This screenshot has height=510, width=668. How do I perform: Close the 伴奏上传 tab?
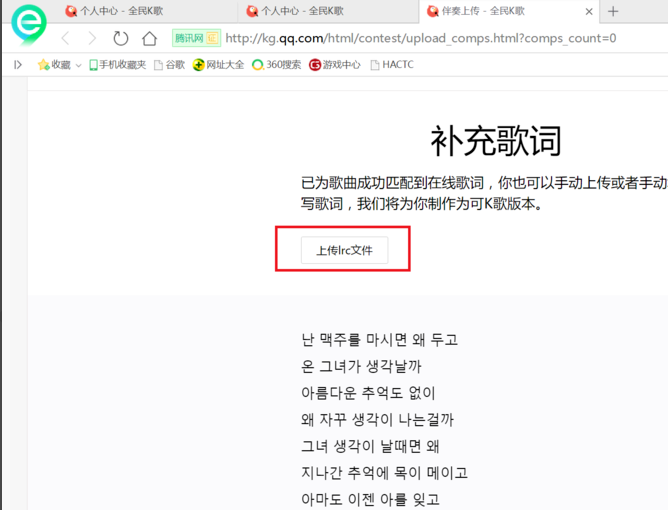click(589, 12)
